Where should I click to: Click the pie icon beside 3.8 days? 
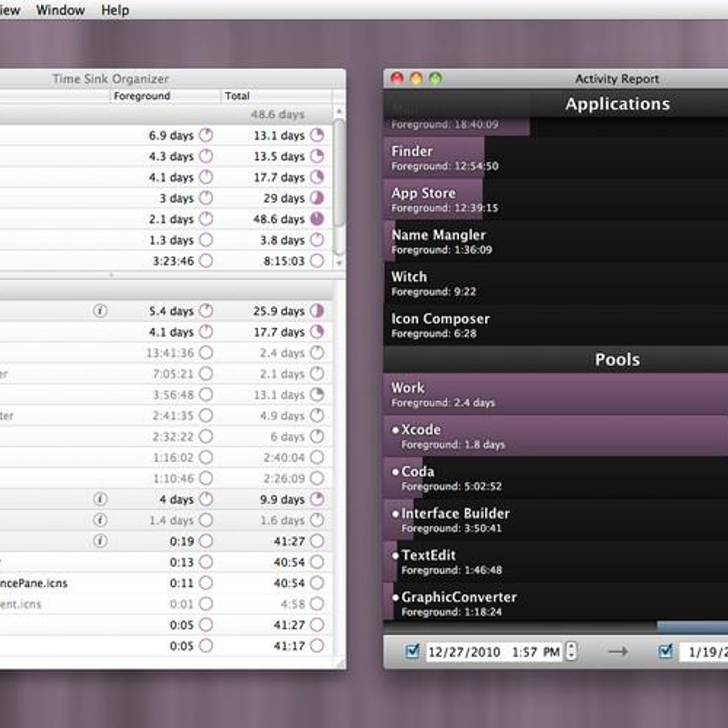click(317, 240)
